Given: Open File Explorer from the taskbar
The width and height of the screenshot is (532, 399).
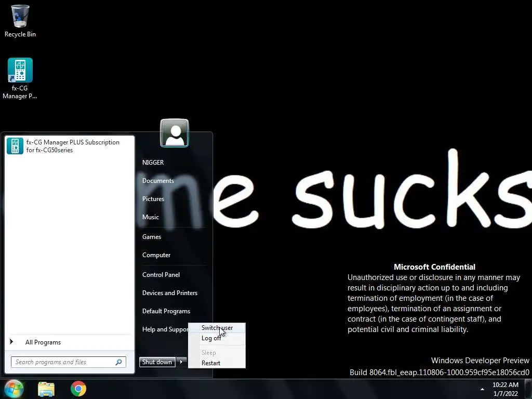Looking at the screenshot, I should pos(46,389).
